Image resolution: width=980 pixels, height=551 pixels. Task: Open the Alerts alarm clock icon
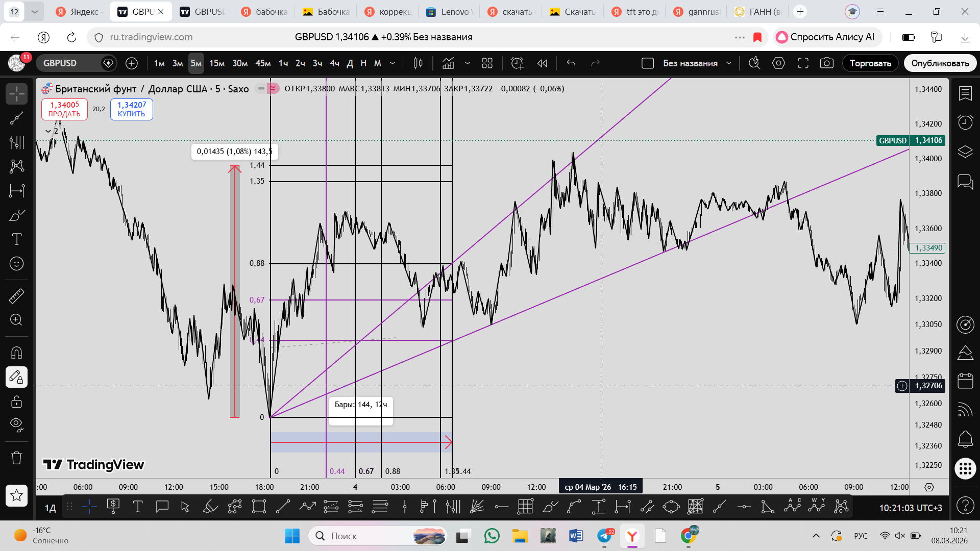[965, 122]
